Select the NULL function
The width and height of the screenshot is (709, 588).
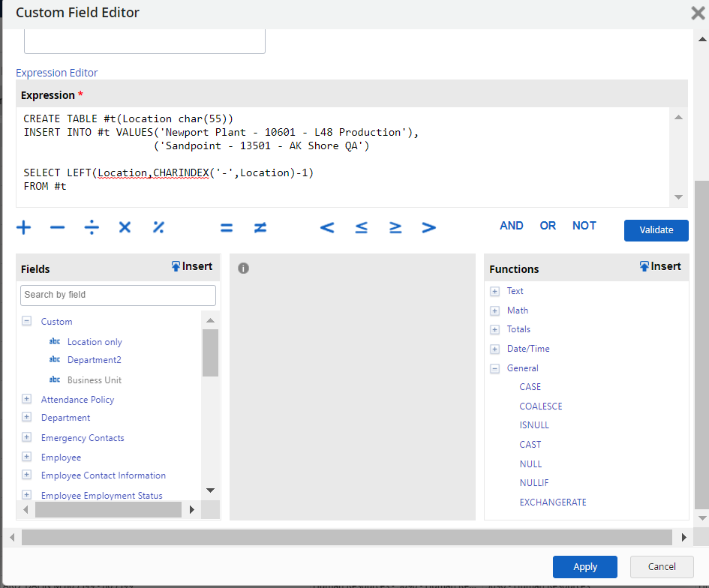click(x=530, y=464)
